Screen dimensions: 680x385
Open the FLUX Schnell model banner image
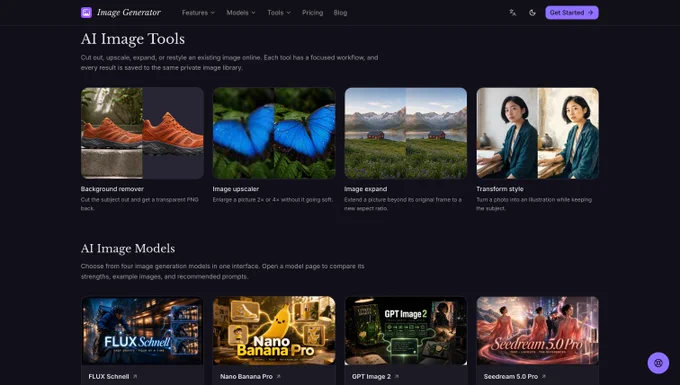pos(142,330)
